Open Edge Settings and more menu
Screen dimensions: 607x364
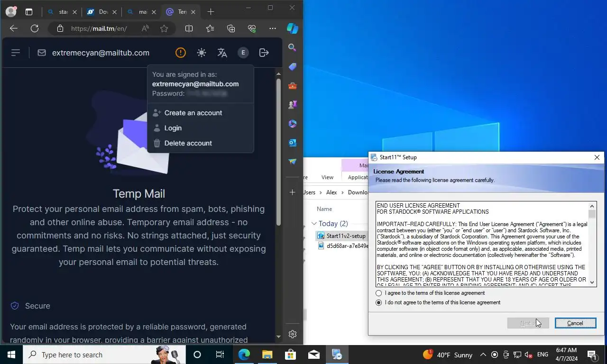[273, 28]
